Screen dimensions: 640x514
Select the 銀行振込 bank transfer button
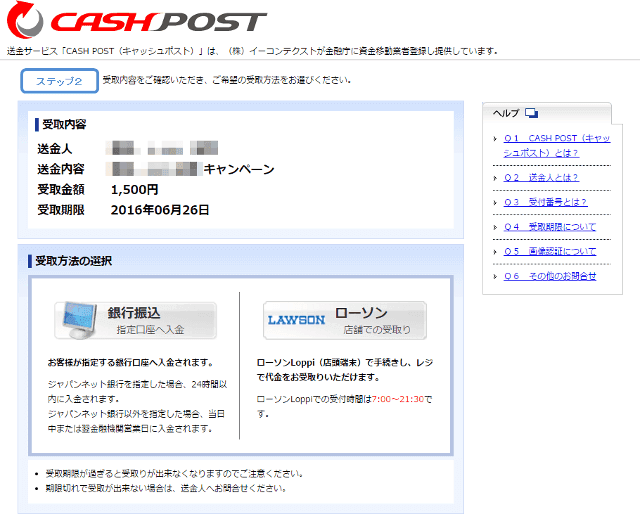pos(135,320)
